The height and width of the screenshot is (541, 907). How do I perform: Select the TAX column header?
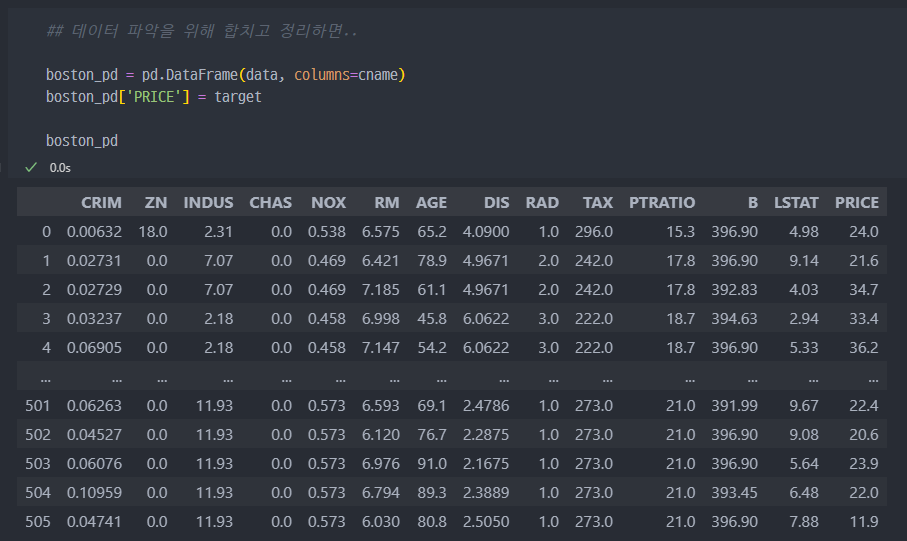[x=598, y=203]
